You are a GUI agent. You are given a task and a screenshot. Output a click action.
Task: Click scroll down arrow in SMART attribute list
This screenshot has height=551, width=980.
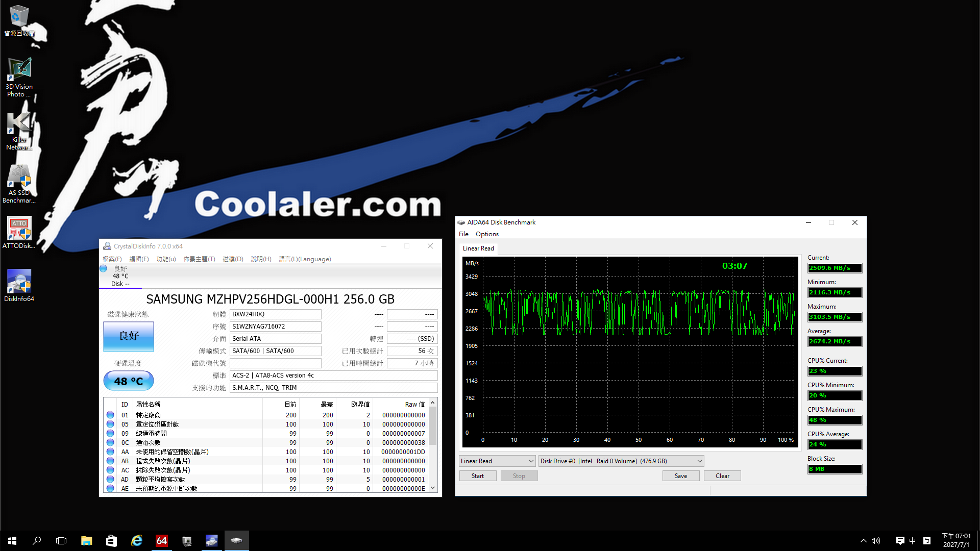tap(433, 488)
